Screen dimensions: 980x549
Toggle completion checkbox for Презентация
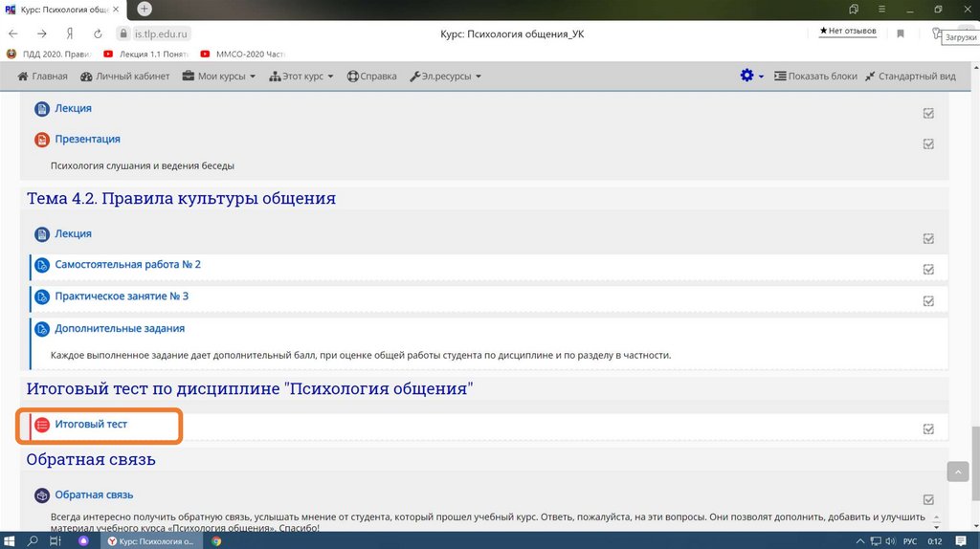pyautogui.click(x=928, y=144)
